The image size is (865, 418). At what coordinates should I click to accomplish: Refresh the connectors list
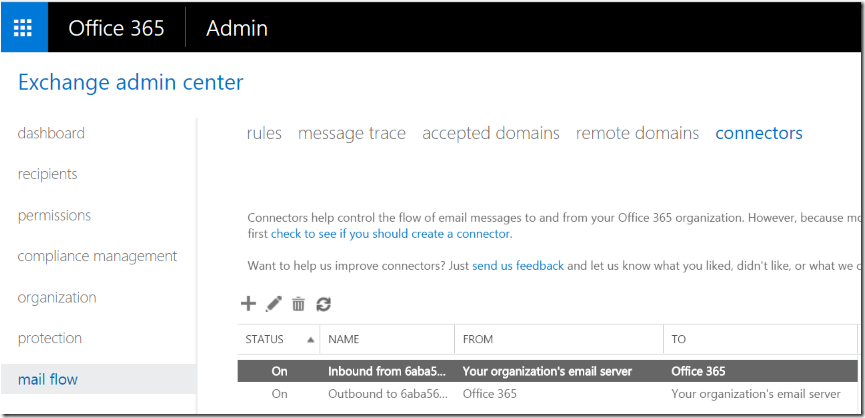(323, 304)
